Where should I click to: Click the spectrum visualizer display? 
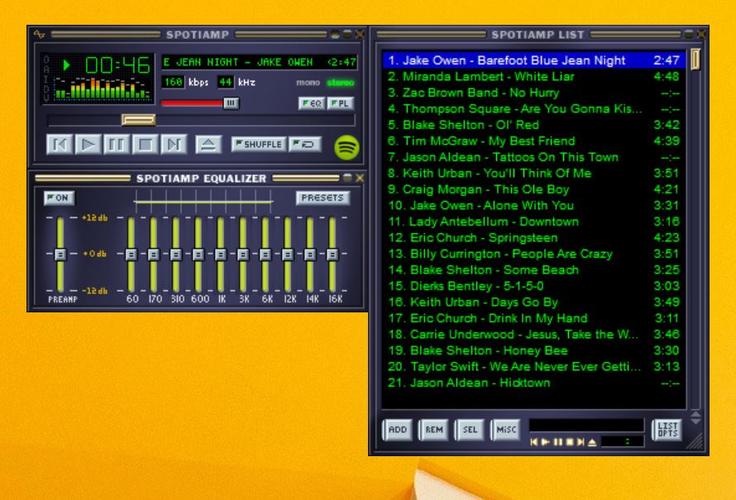pyautogui.click(x=102, y=88)
